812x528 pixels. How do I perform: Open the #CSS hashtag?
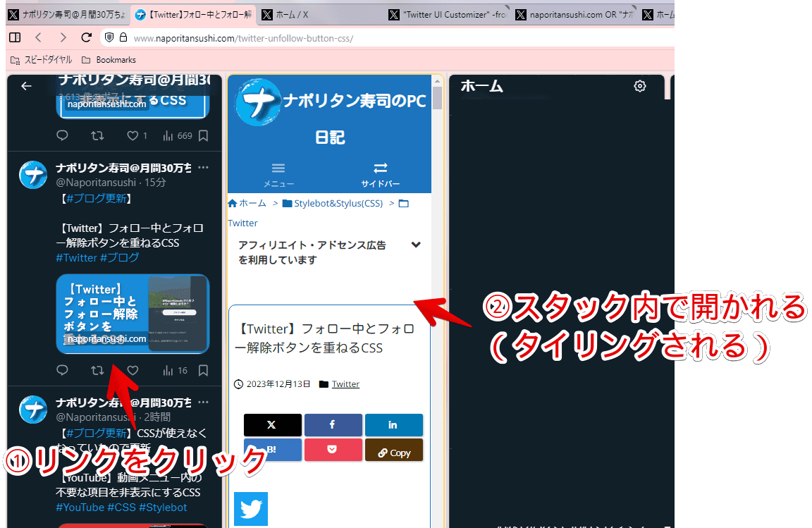[x=122, y=508]
